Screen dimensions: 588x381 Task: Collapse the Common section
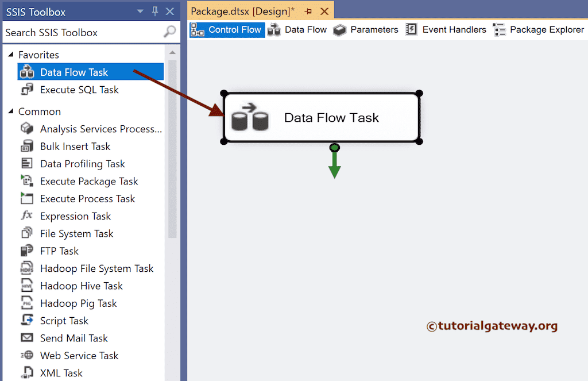click(x=10, y=111)
